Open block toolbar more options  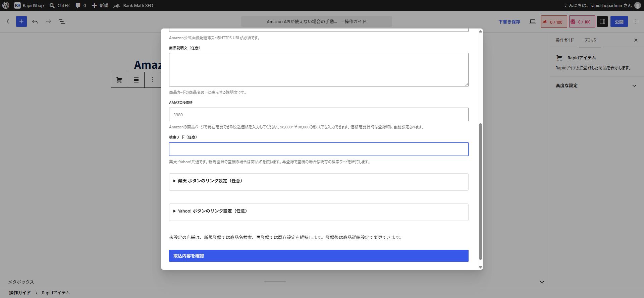(x=153, y=80)
